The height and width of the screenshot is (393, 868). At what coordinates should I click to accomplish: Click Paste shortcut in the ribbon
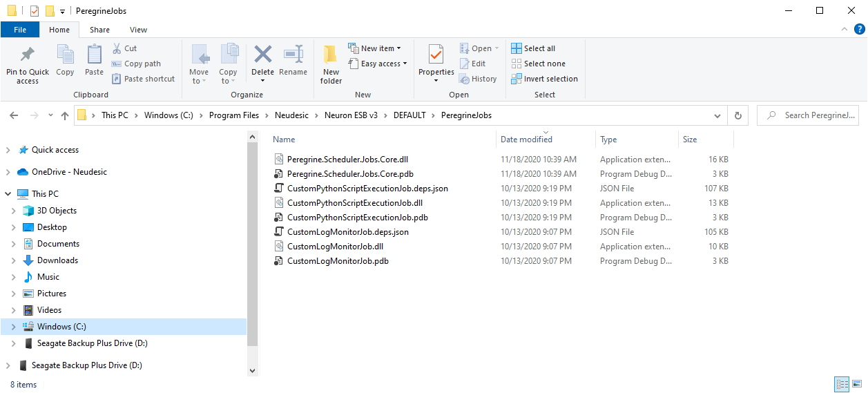click(x=143, y=79)
